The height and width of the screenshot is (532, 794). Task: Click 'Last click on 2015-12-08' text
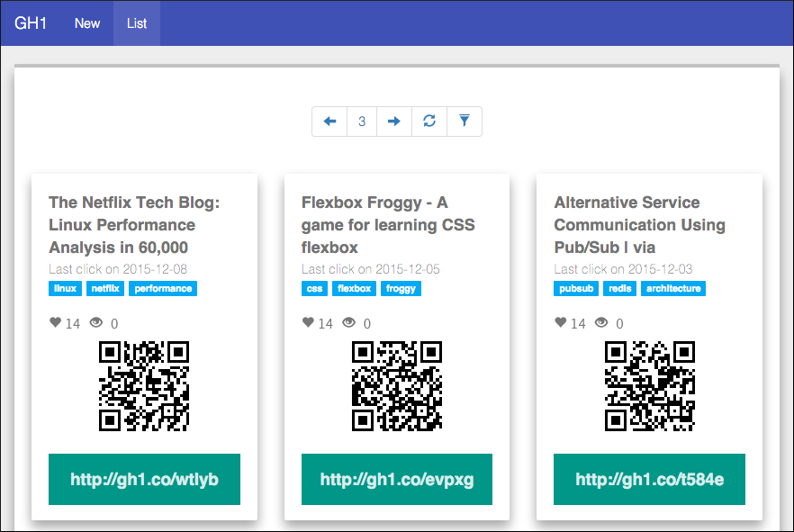[x=118, y=269]
